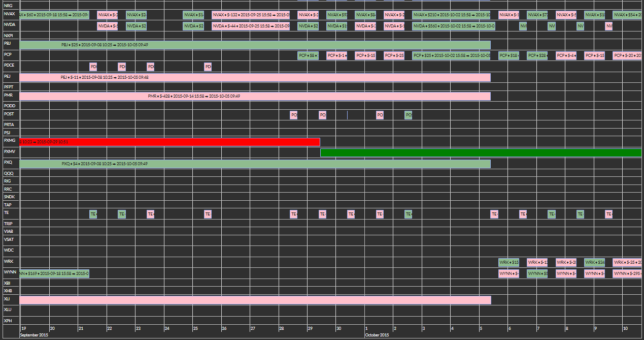Select the QQQ row label
This screenshot has height=340, width=644.
click(9, 173)
